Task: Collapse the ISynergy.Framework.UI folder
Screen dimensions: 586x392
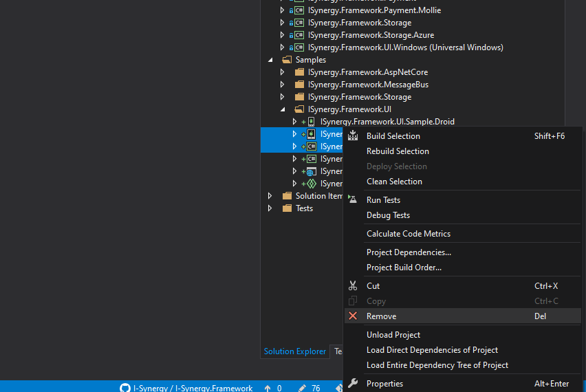Action: point(283,109)
